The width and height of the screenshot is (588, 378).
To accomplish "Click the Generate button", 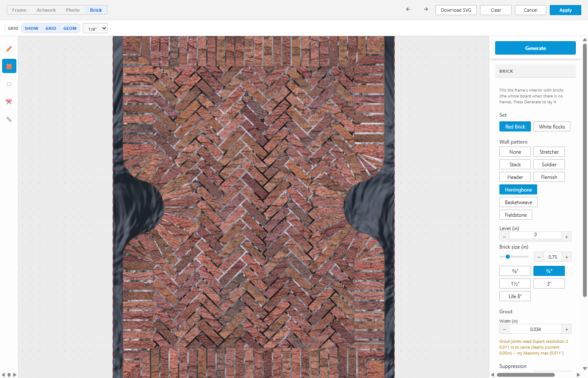I will click(x=535, y=48).
